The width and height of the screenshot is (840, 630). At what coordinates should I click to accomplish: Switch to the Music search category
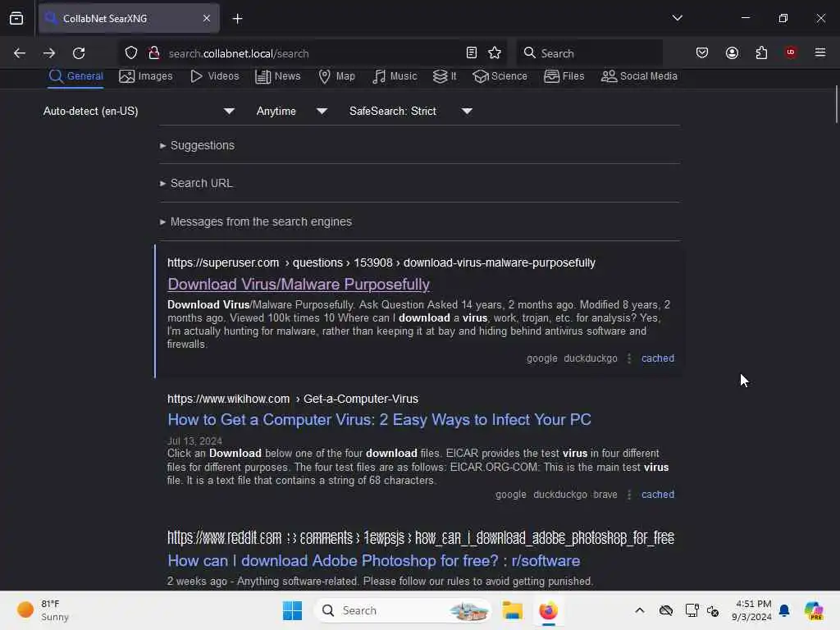click(x=395, y=76)
